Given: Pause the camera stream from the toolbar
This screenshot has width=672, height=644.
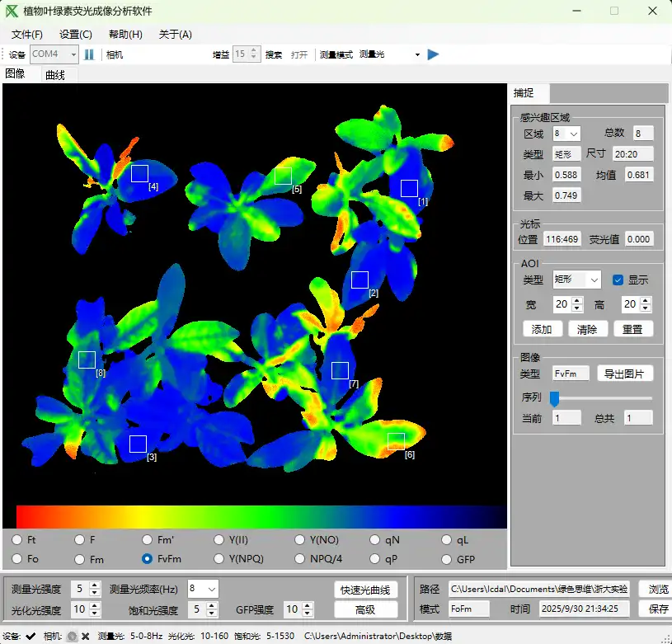Looking at the screenshot, I should (x=89, y=54).
